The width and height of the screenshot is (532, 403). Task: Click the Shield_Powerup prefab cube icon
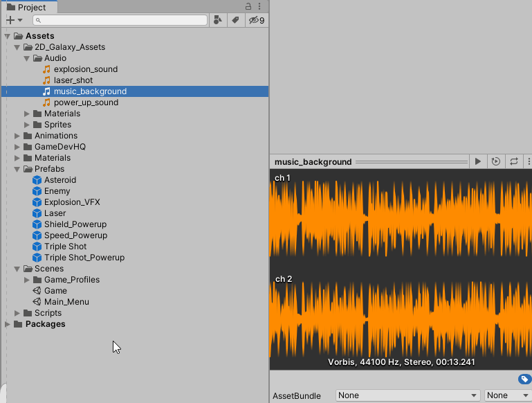tap(37, 224)
